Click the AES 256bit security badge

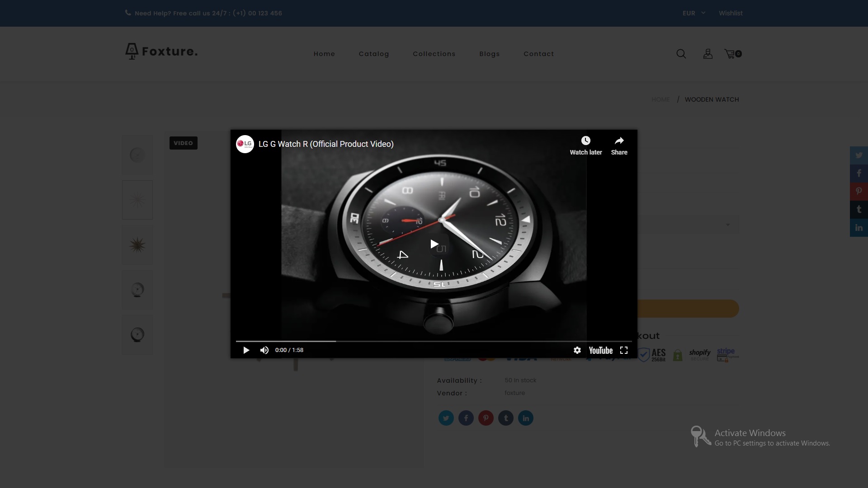[x=652, y=355]
